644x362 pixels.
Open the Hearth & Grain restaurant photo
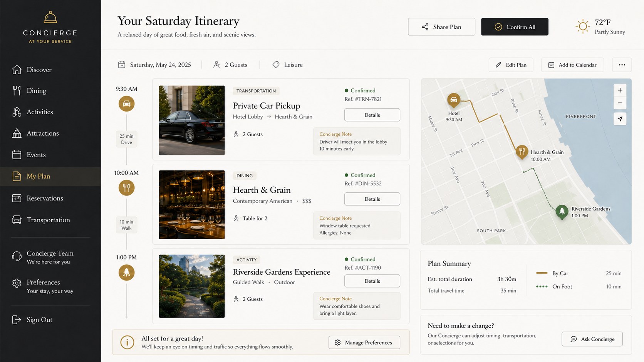[192, 205]
